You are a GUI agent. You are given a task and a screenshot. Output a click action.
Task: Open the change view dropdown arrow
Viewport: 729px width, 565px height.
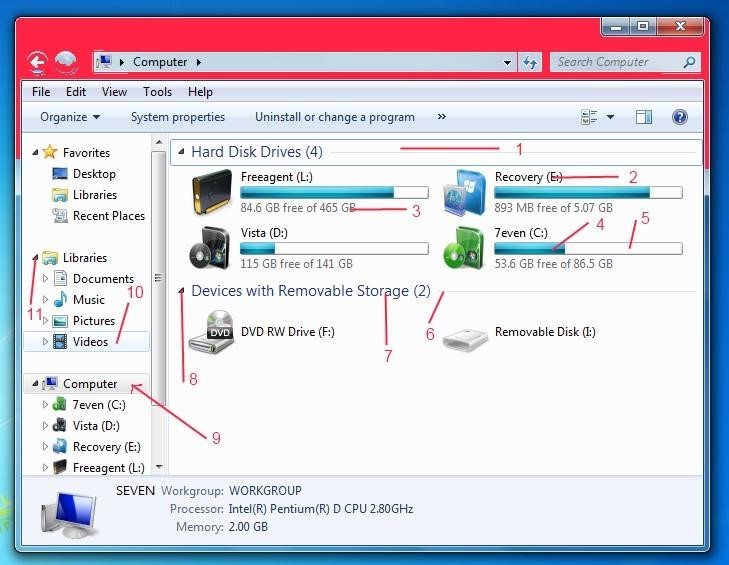point(610,117)
